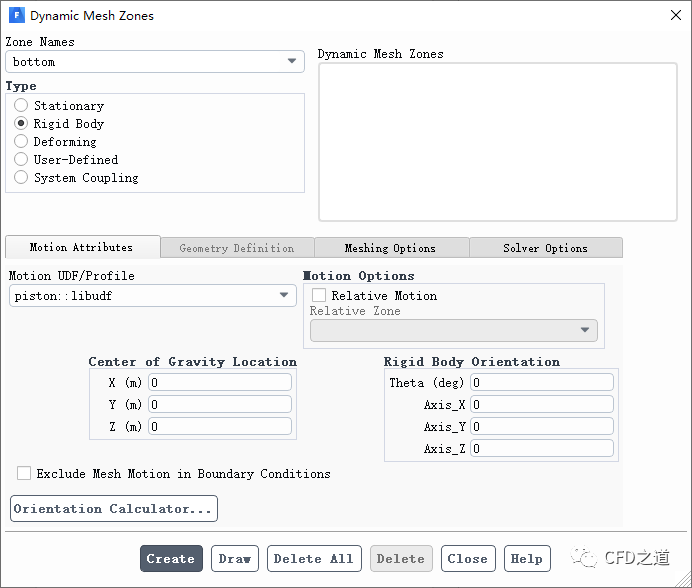Click the Fluent app icon in title bar
The height and width of the screenshot is (588, 692).
(x=16, y=16)
